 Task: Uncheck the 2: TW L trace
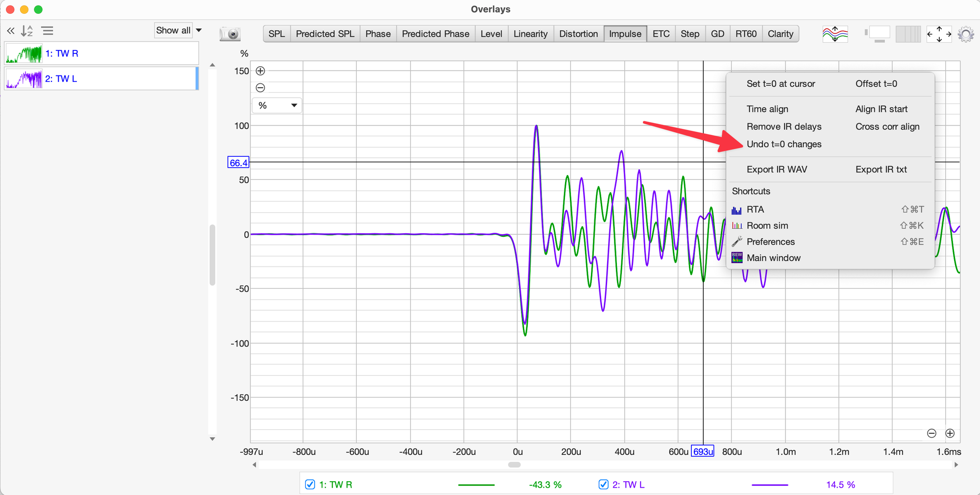(x=604, y=484)
